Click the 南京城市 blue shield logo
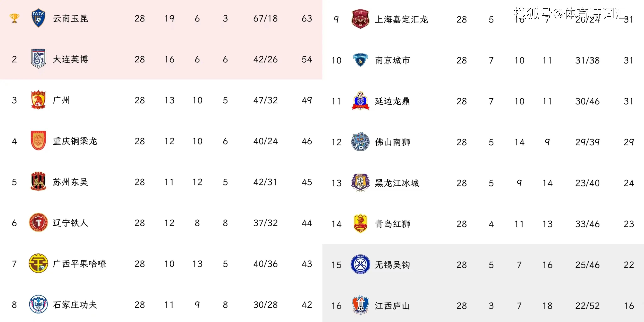Screen dimensions: 644x322 [360, 60]
